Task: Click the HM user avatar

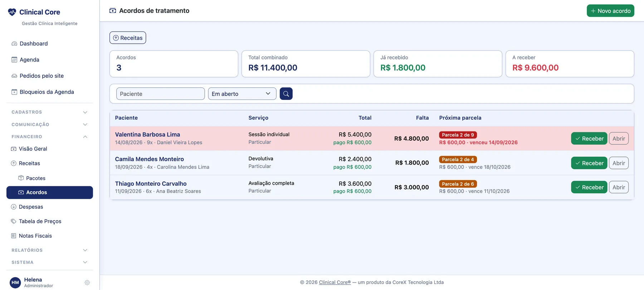Action: 15,282
